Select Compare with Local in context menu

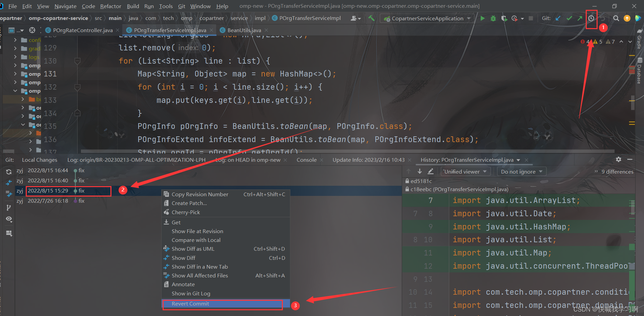(x=226, y=240)
